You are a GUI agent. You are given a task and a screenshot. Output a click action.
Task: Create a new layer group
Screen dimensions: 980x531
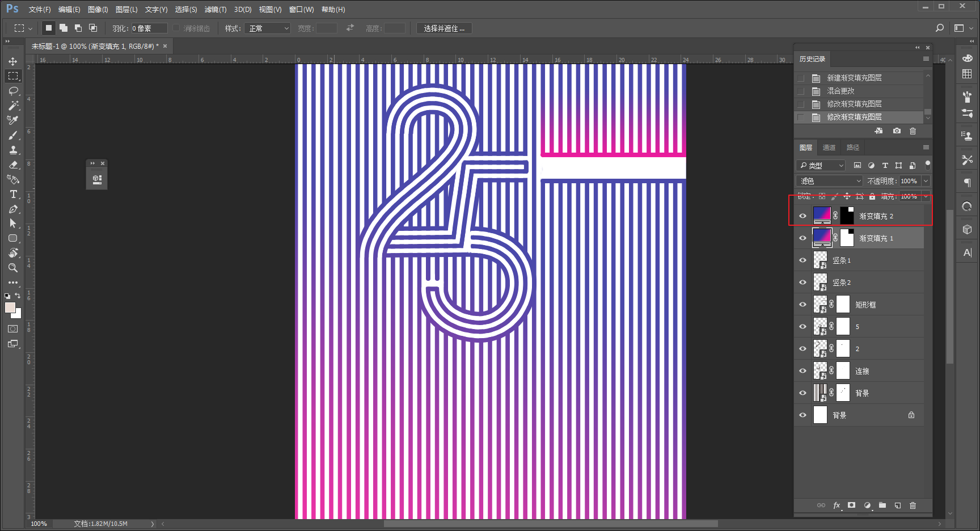[x=882, y=505]
